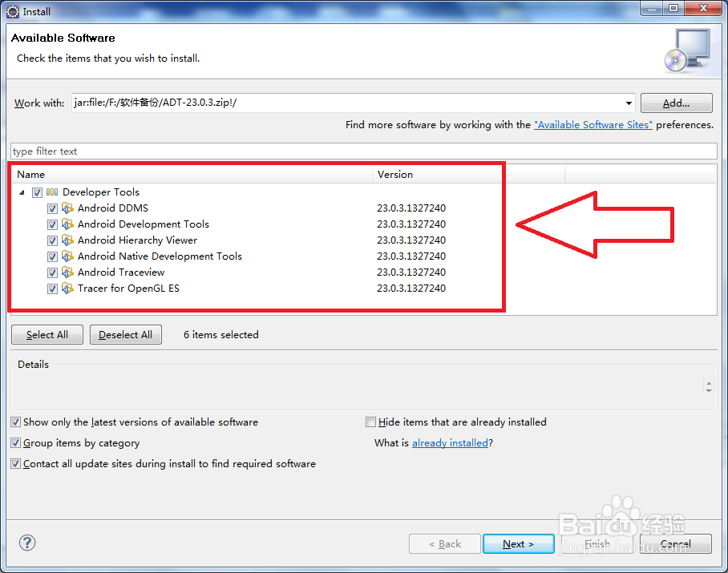Click version number of Android DDMS

(411, 208)
